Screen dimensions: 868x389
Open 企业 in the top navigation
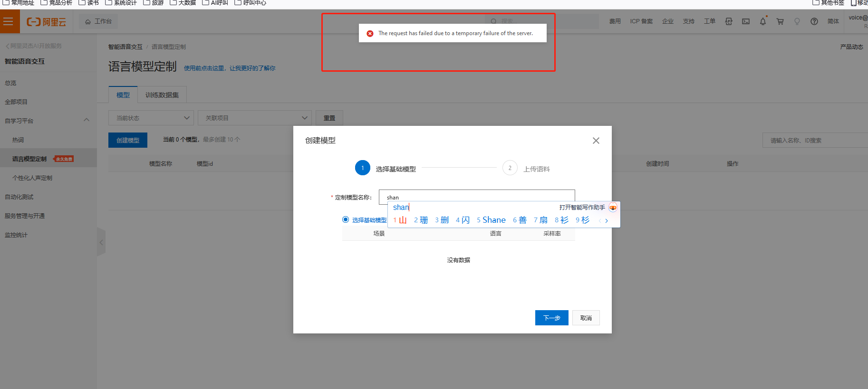click(x=668, y=21)
